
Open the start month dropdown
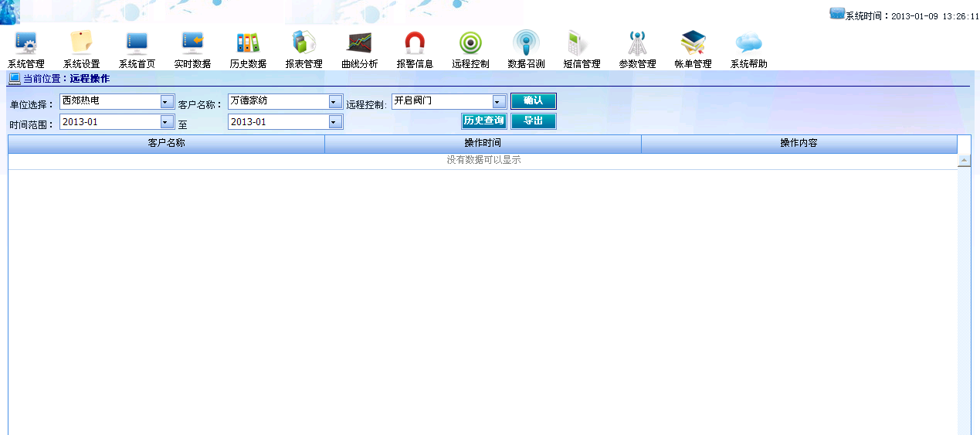tap(167, 121)
